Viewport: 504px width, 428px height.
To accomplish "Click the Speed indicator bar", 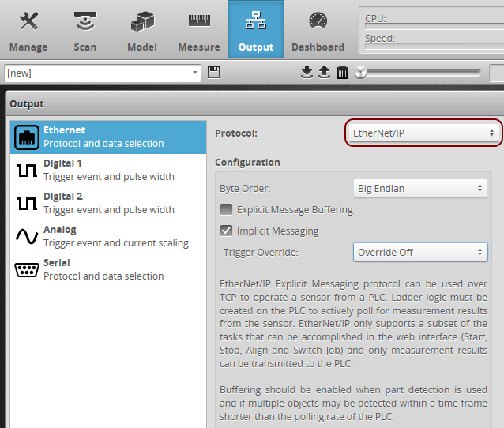I will [434, 47].
